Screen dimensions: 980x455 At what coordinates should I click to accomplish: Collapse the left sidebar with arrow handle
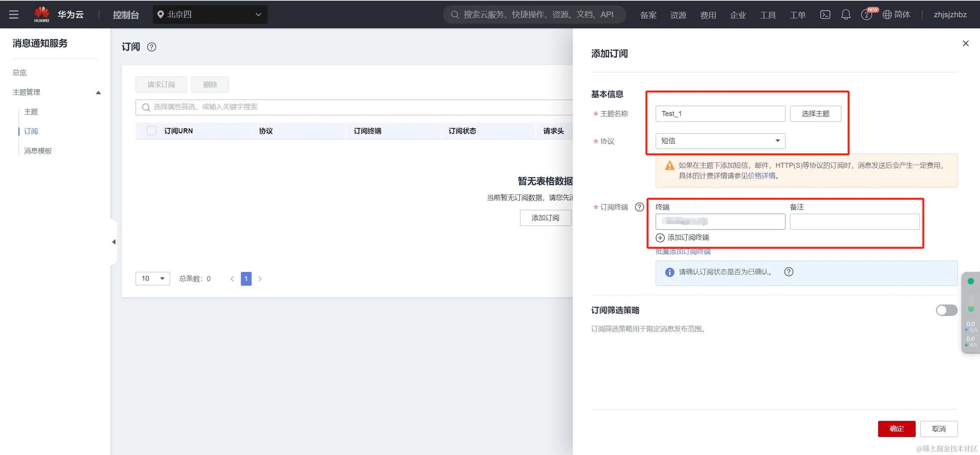114,242
